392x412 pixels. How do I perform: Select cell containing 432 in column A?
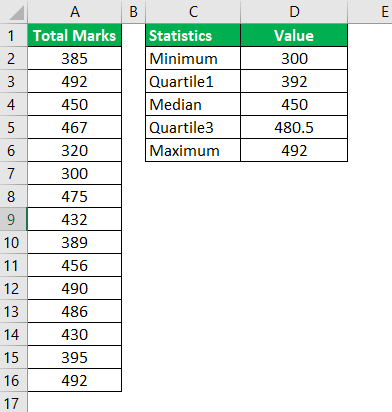click(75, 219)
